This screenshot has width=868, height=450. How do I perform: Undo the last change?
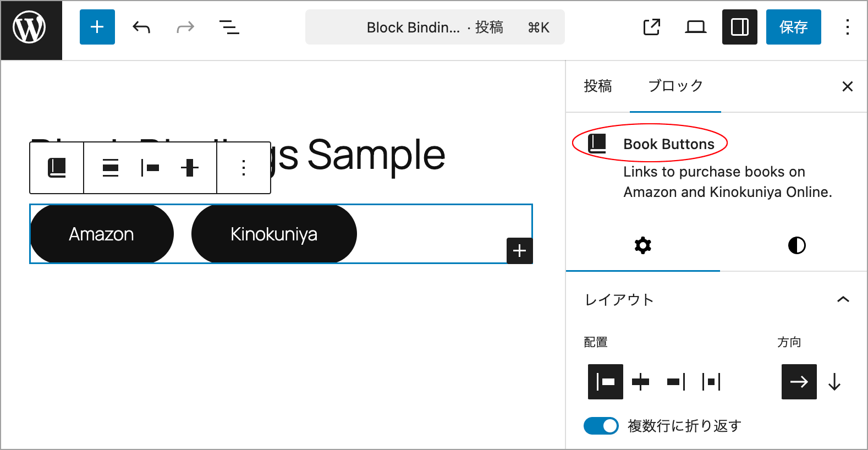coord(141,27)
